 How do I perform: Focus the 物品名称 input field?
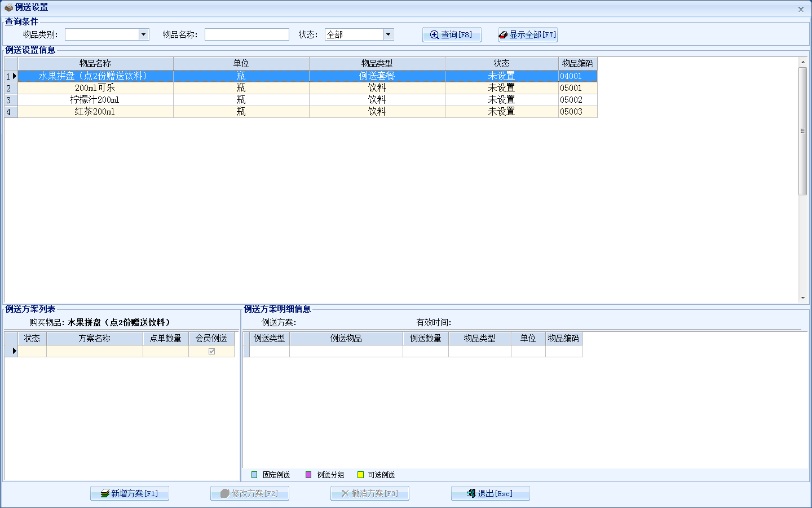[247, 34]
